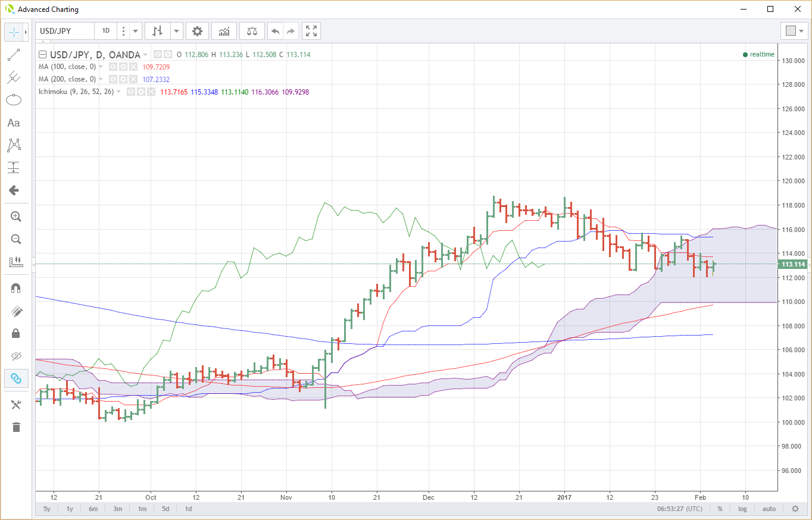Click the 113.114 current price label
This screenshot has width=812, height=520.
pos(793,264)
